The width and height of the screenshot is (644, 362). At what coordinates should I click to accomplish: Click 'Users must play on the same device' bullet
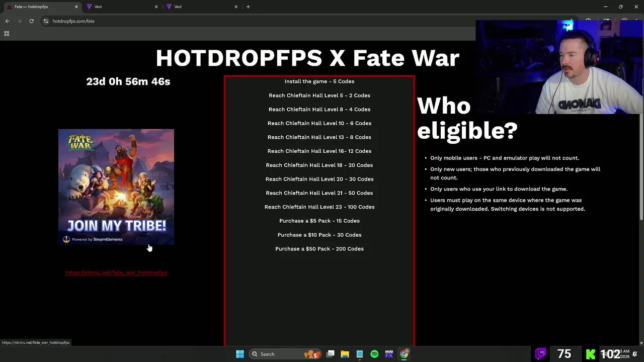[x=508, y=205]
